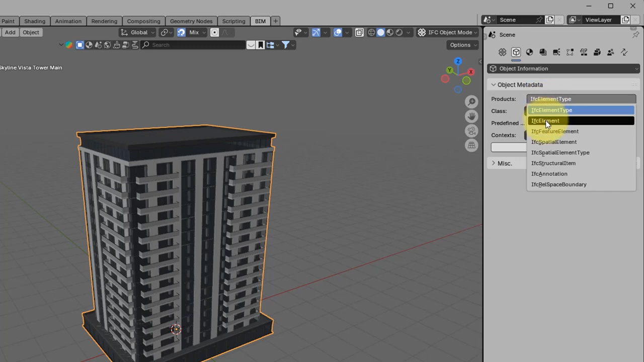644x362 pixels.
Task: Toggle proportional editing
Action: point(214,32)
